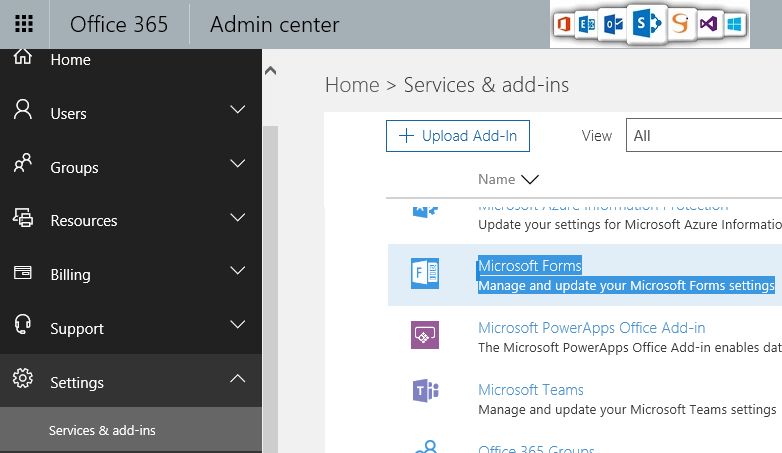Click the Microsoft Teams icon in the list

425,391
